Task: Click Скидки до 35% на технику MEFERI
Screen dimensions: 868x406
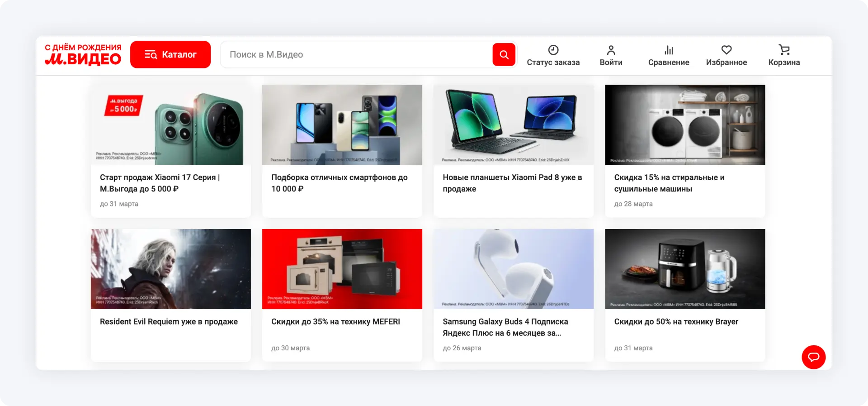Action: tap(335, 322)
